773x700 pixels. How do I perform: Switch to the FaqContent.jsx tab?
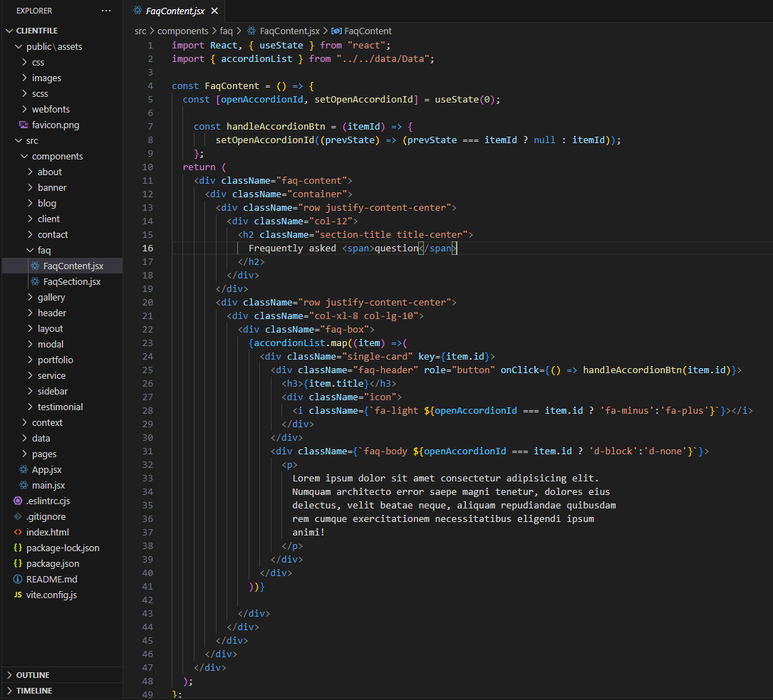175,11
